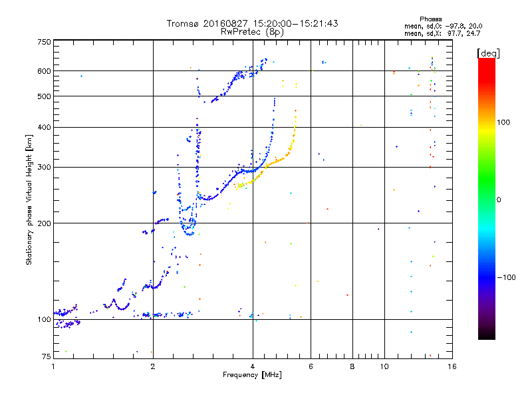532x399 pixels.
Task: Click the 'mean, sd,X: 97.7, 24.7' line
Action: pyautogui.click(x=442, y=33)
